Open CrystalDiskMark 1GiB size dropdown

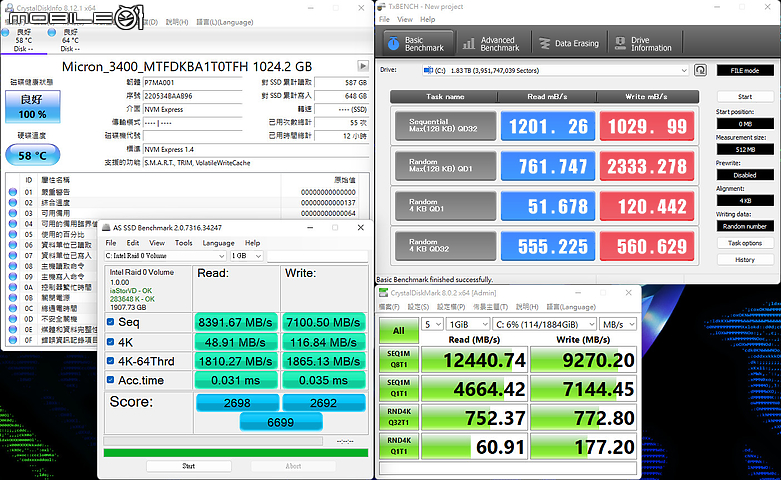pyautogui.click(x=468, y=324)
